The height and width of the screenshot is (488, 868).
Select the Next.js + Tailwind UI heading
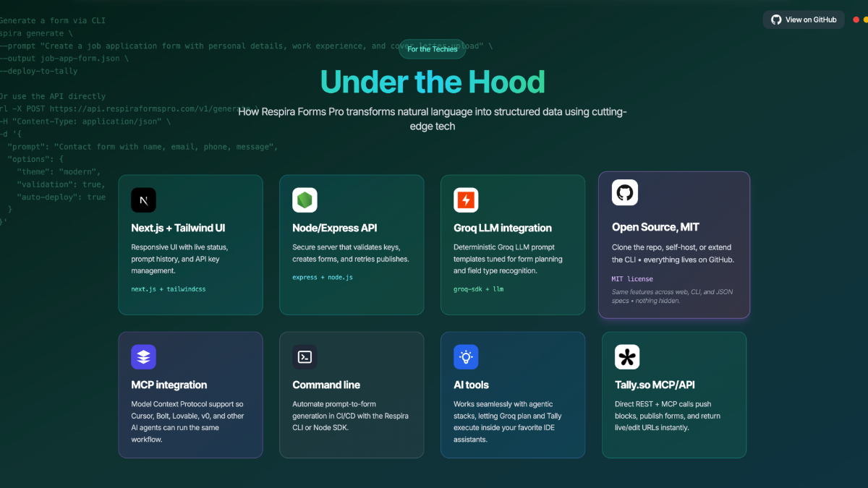178,228
